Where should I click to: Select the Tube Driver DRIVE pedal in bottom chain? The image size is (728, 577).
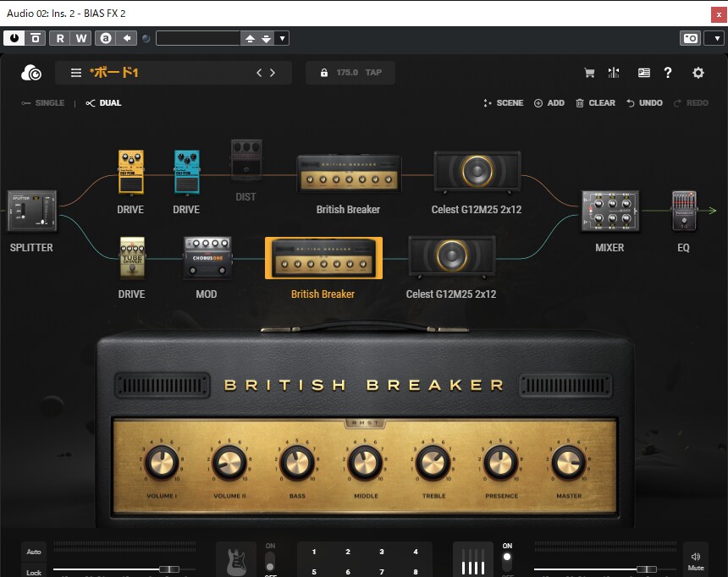pos(132,258)
